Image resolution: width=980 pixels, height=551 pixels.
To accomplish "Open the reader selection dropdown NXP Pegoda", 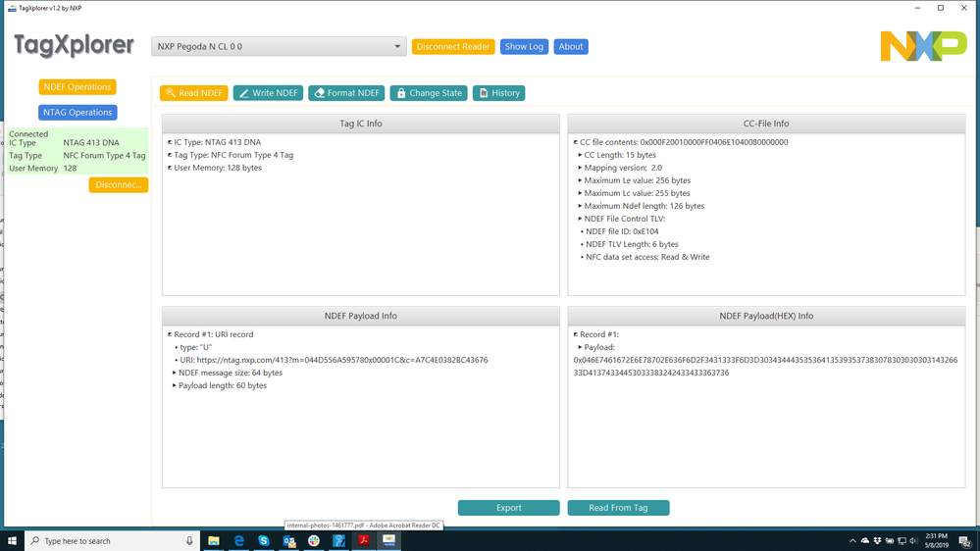I will 279,46.
